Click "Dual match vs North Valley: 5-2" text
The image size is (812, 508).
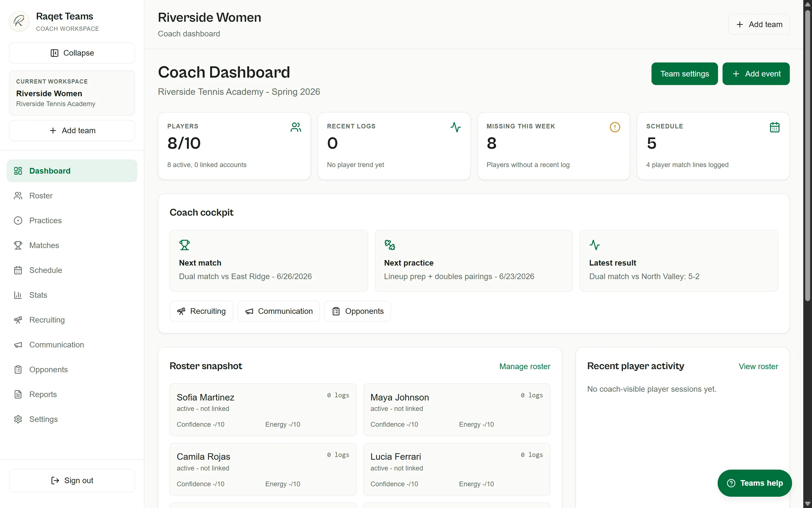click(x=644, y=277)
